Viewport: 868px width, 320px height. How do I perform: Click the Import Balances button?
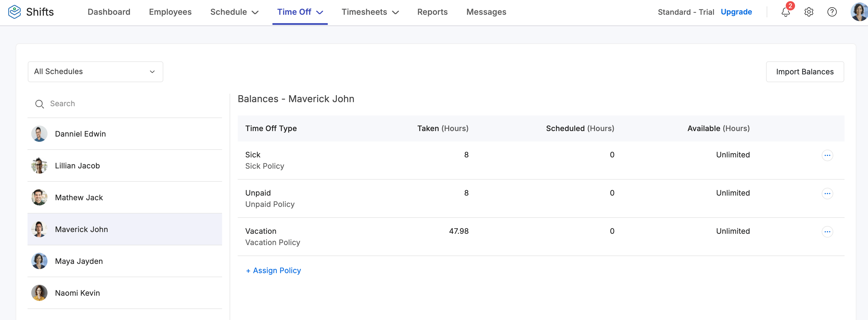point(804,71)
